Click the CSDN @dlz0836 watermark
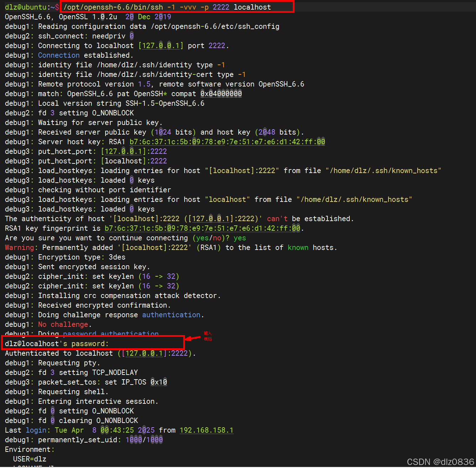This screenshot has height=470, width=476. 441,462
